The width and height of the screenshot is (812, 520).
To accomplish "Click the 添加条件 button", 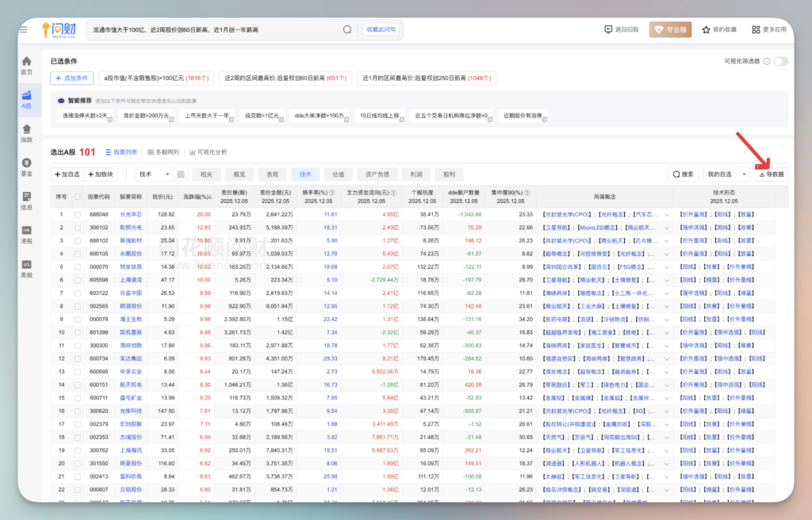I will tap(72, 78).
